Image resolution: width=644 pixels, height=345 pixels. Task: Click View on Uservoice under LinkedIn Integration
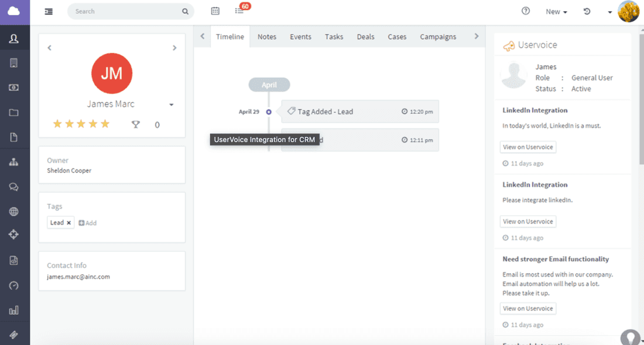coord(527,147)
